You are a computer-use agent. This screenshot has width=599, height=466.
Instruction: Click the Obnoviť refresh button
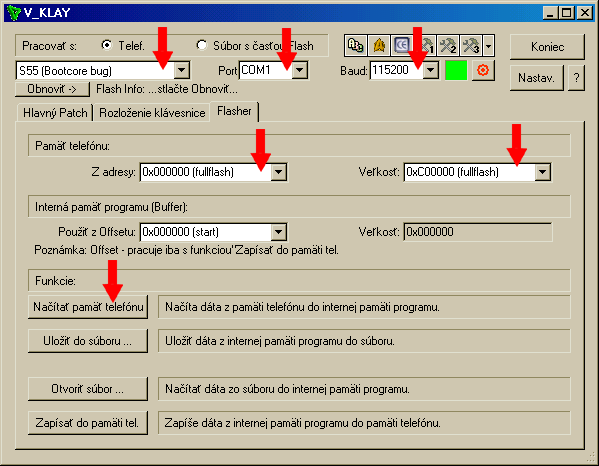[52, 89]
